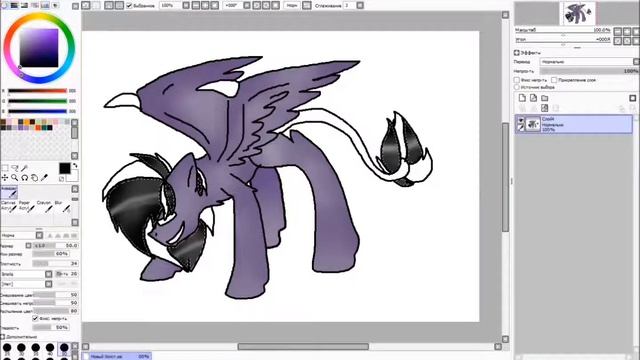
Task: Create a new layer folder
Action: [x=544, y=98]
